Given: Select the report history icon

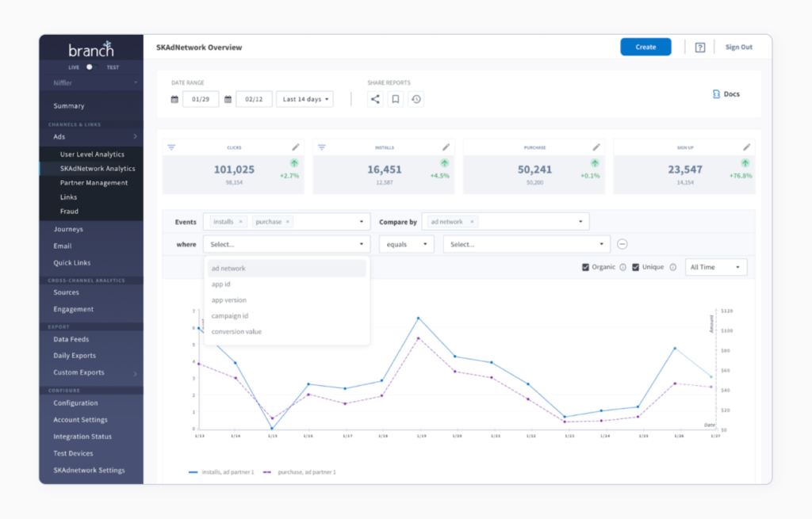Looking at the screenshot, I should click(x=415, y=98).
